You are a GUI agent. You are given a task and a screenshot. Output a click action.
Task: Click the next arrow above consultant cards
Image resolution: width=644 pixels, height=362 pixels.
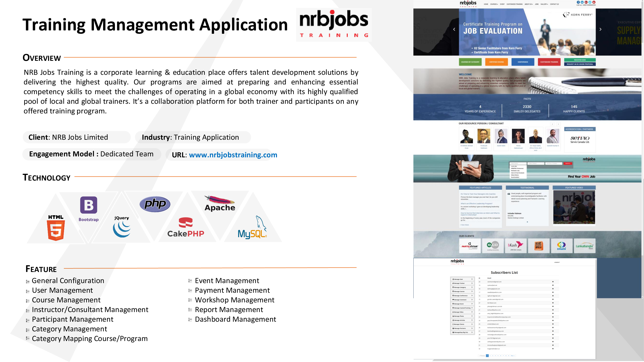(x=558, y=124)
